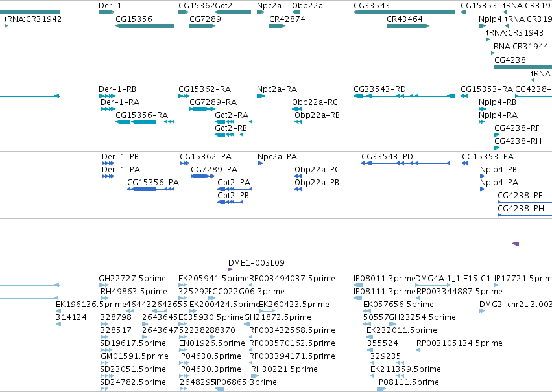552x392 pixels.
Task: Select the Npc2a gene arrow
Action: 261,12
